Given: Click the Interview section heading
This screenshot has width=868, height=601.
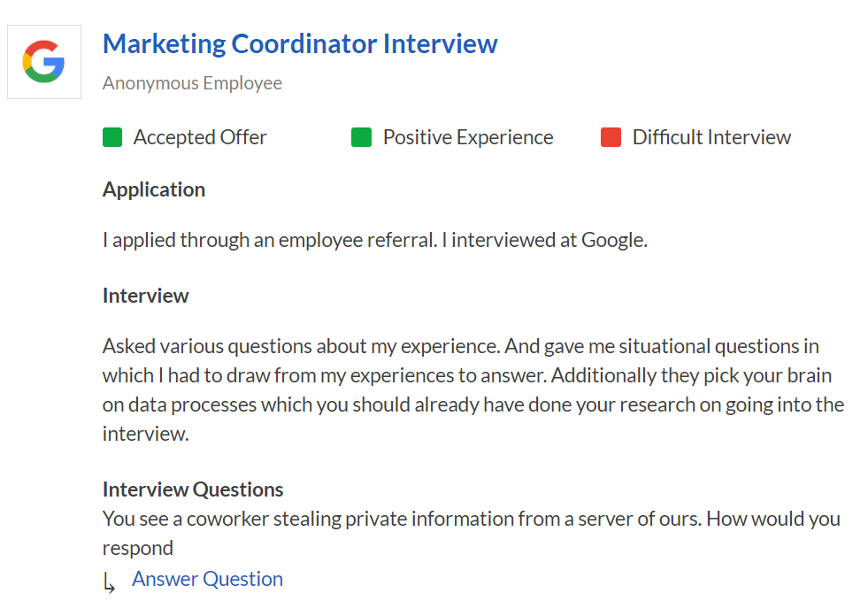Looking at the screenshot, I should (x=146, y=296).
